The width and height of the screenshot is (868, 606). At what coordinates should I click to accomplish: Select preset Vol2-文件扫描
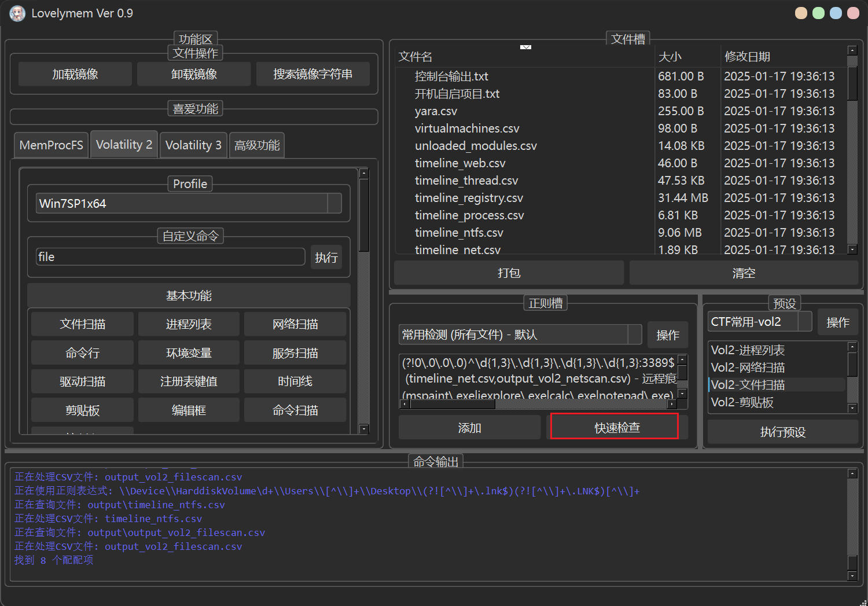pos(777,385)
